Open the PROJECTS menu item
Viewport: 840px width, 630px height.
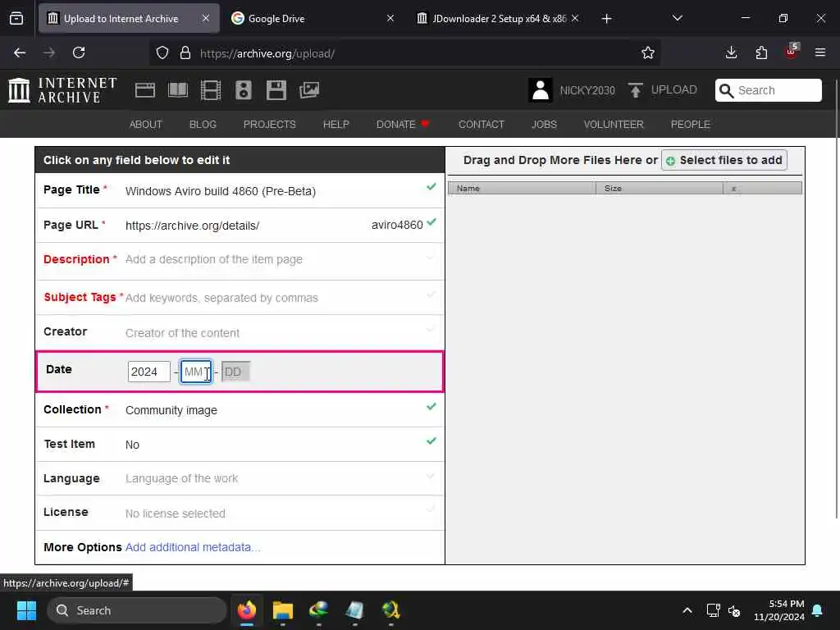(x=269, y=125)
